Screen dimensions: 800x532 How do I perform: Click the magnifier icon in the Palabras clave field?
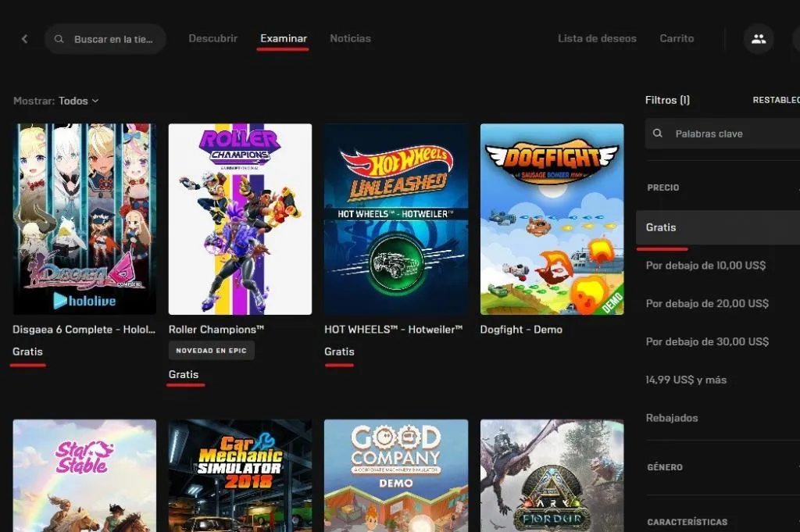pos(657,133)
